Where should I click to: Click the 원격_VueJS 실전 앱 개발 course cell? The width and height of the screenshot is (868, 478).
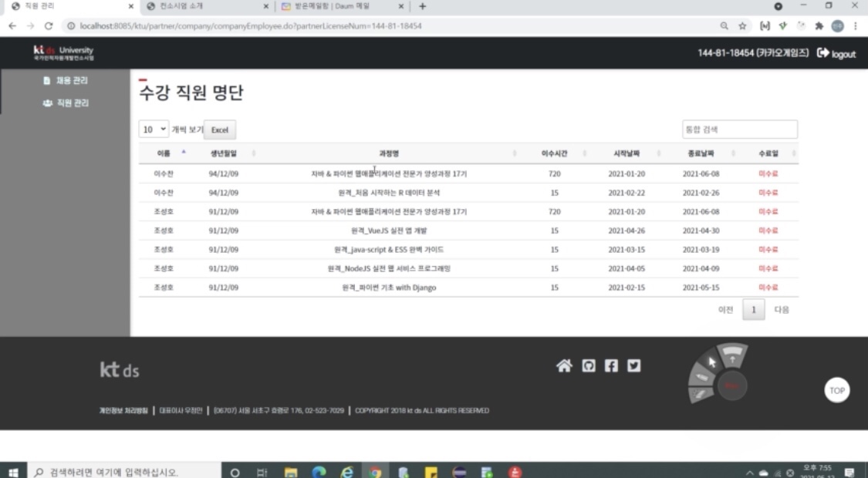tap(389, 231)
